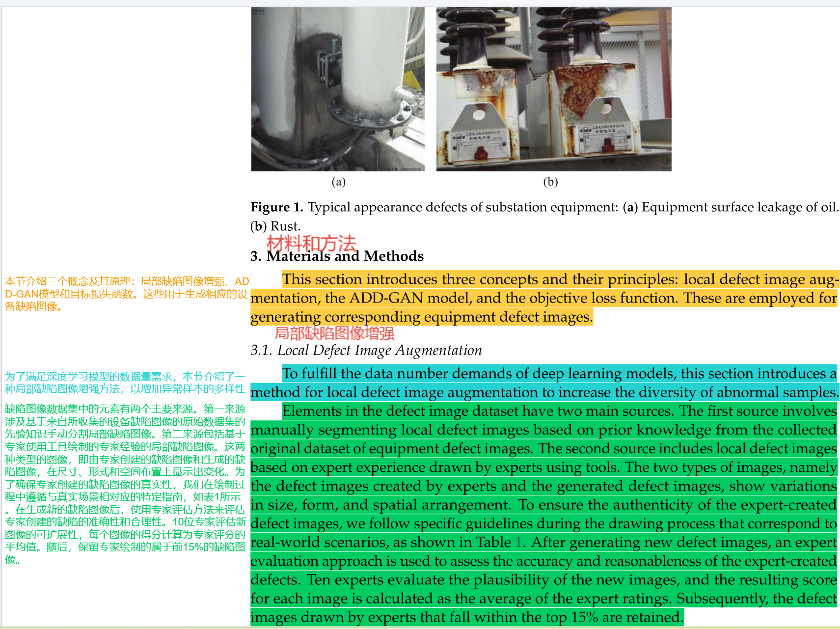
Task: Click the oil leakage photo labeled (a)
Action: click(x=338, y=89)
